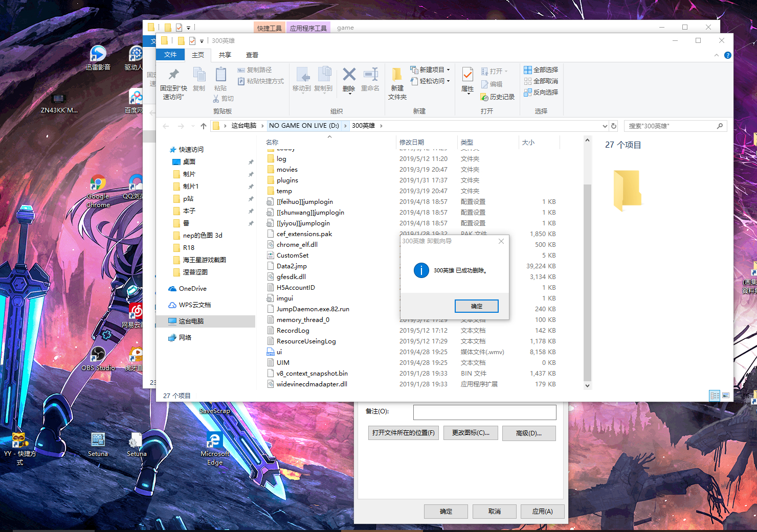This screenshot has height=532, width=757.
Task: Open the Easy access (轻松访问) dropdown
Action: coord(430,81)
